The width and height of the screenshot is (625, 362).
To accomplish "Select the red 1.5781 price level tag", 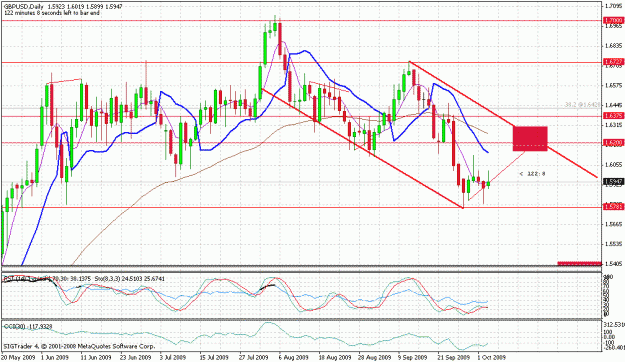I will tap(614, 207).
